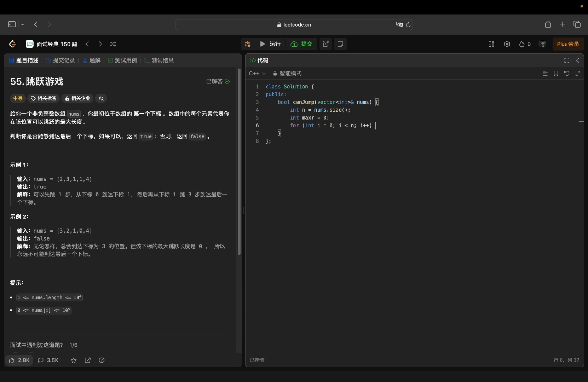The height and width of the screenshot is (382, 588).
Task: Open the editor settings gear icon
Action: coord(507,44)
